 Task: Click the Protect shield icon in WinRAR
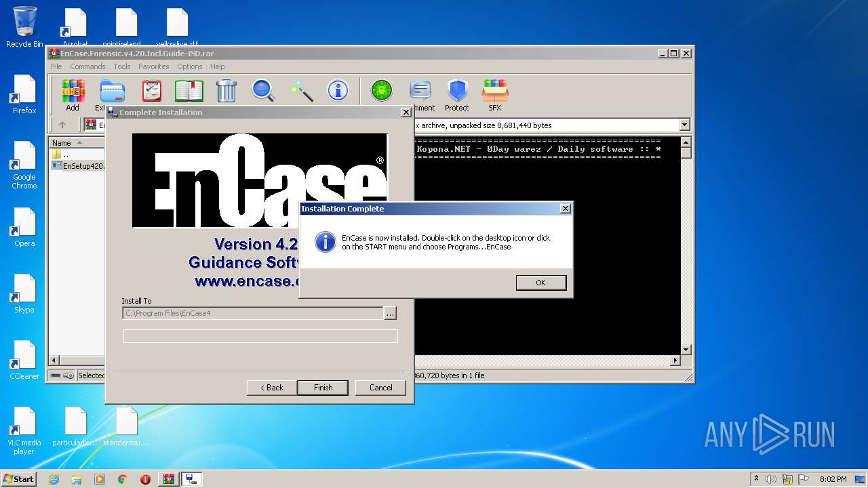click(x=457, y=94)
